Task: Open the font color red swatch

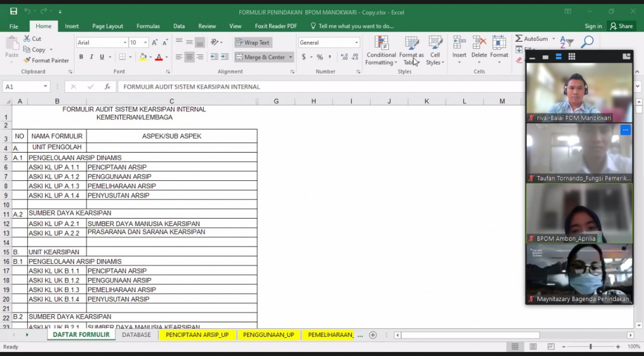Action: click(x=159, y=57)
